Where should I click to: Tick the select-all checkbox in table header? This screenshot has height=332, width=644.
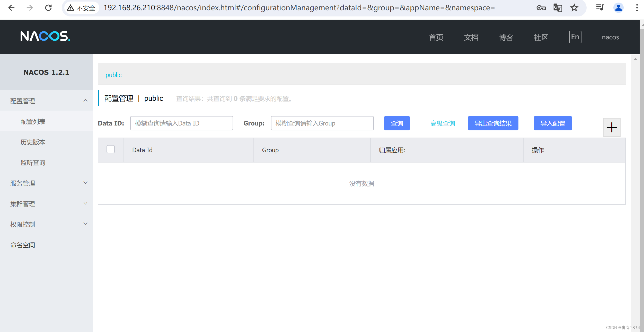111,149
